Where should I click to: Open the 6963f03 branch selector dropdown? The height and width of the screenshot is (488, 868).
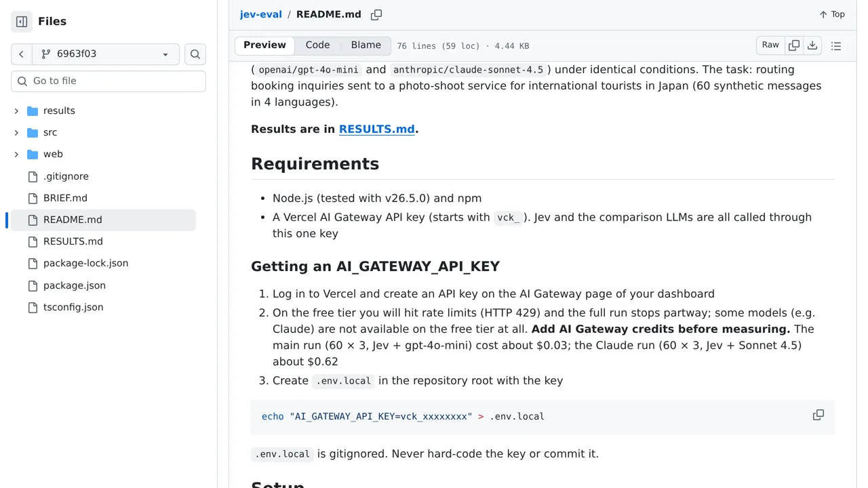coord(106,54)
